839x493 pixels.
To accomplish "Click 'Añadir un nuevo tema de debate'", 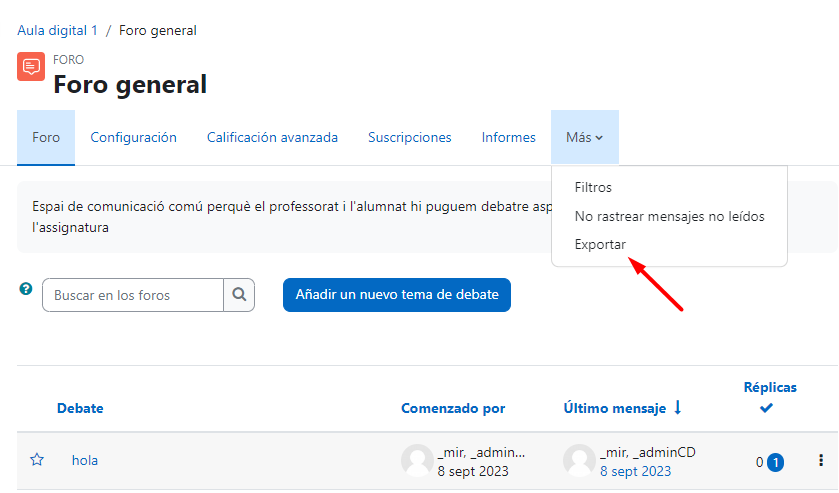I will [397, 294].
